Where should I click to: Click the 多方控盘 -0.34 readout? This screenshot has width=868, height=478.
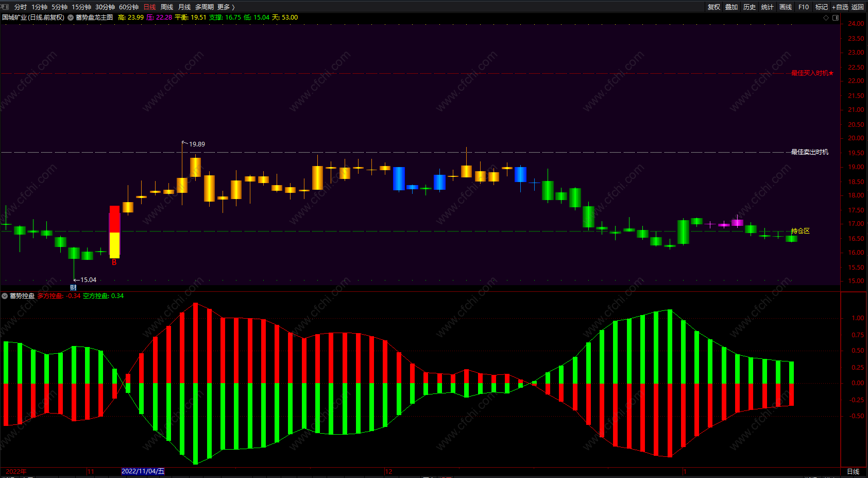click(59, 296)
